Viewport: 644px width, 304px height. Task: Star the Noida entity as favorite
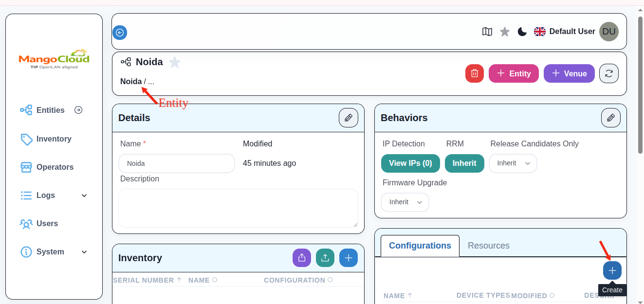[x=174, y=62]
